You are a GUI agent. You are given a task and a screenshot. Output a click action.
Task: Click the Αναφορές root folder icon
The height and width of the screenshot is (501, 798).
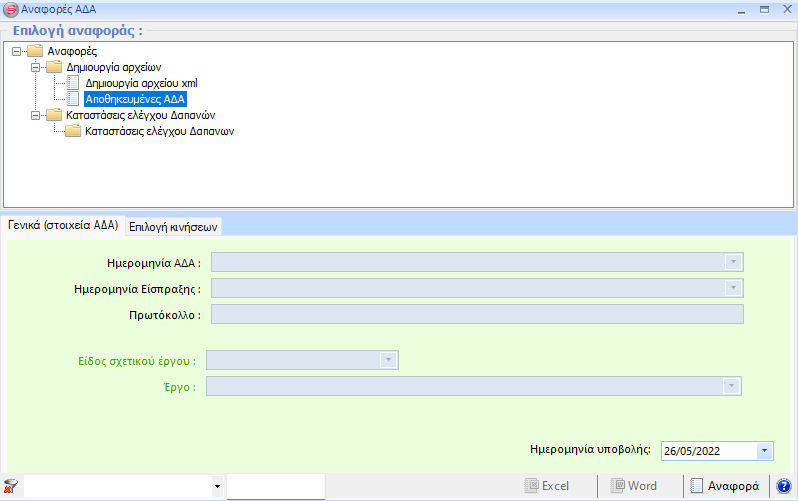click(36, 51)
